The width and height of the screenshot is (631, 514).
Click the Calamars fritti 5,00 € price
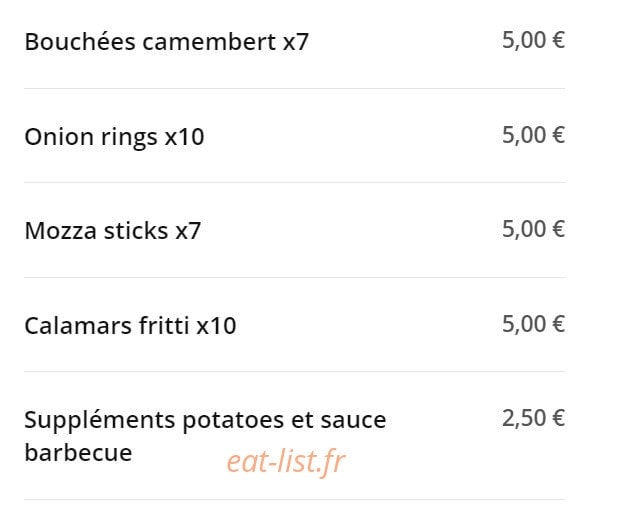coord(534,324)
